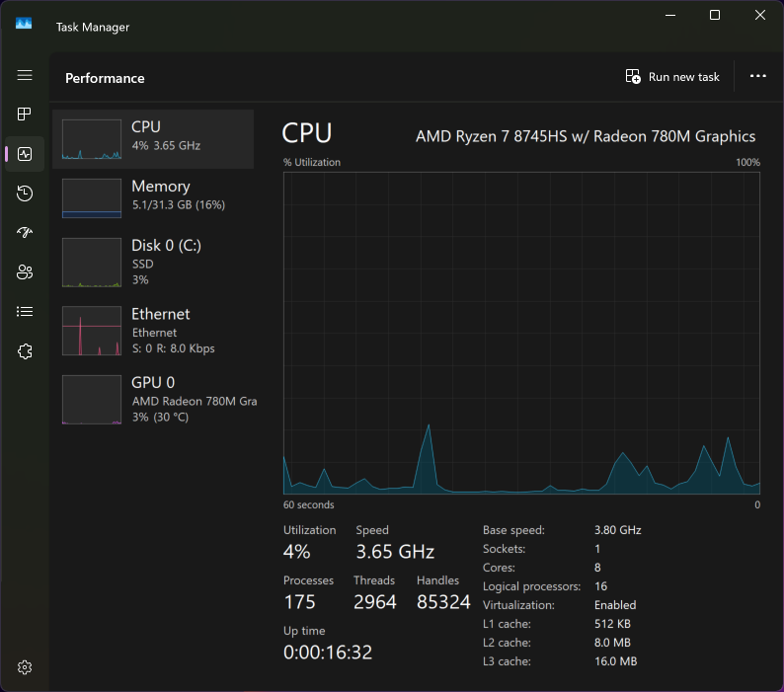Maximize the Task Manager window
This screenshot has width=784, height=692.
[x=715, y=15]
